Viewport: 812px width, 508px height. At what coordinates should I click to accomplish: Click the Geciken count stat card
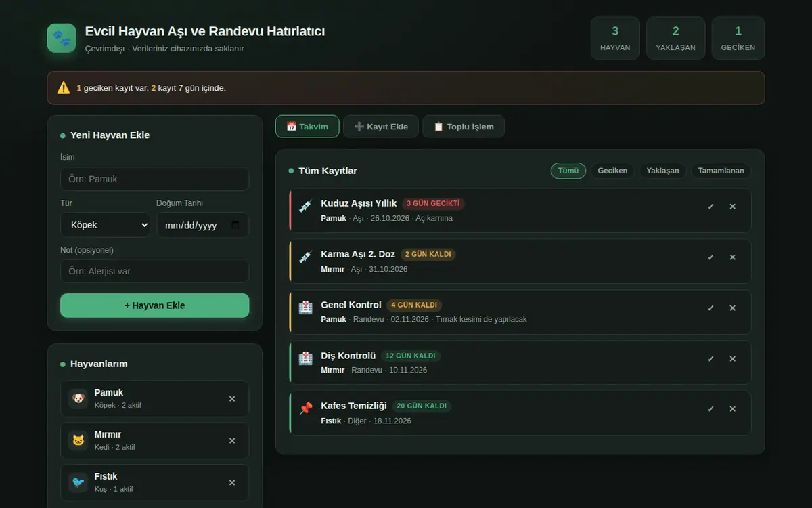click(x=738, y=38)
